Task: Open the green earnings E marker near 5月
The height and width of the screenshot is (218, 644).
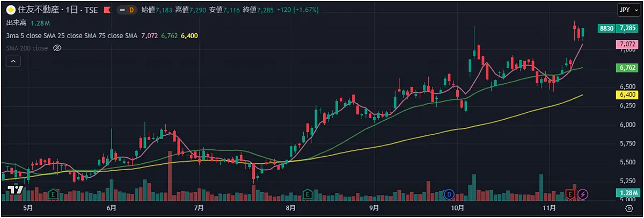Action: pyautogui.click(x=53, y=193)
